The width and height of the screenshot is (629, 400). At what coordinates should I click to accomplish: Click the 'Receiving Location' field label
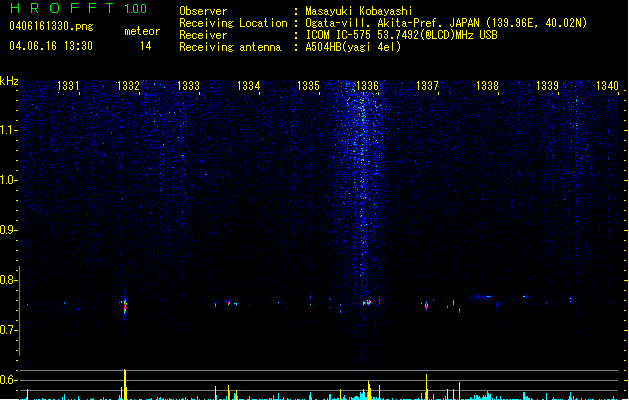[233, 23]
